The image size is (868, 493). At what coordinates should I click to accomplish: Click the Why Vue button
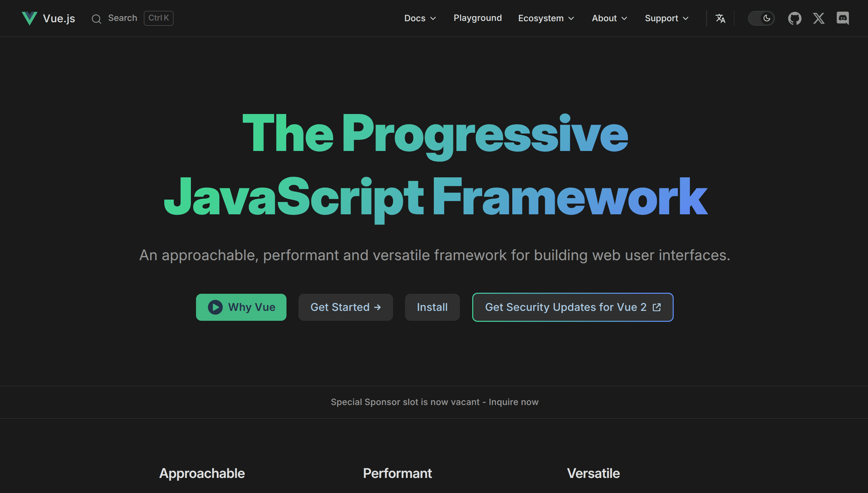(x=241, y=307)
